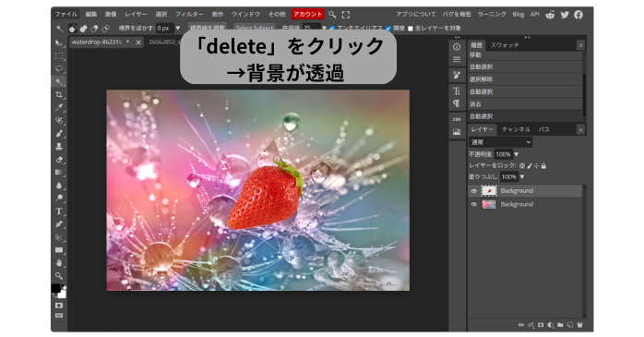Image resolution: width=644 pixels, height=337 pixels.
Task: Select the Blur droplet tool
Action: (x=59, y=186)
